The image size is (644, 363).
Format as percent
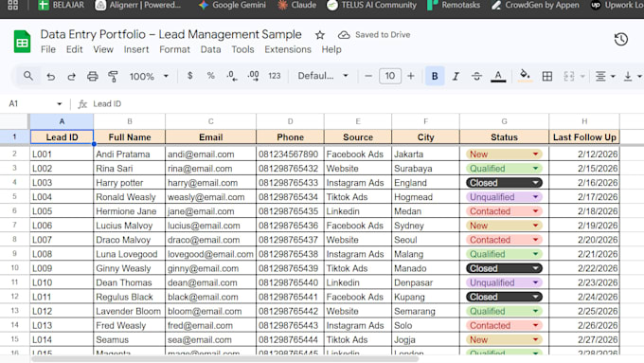coord(210,76)
